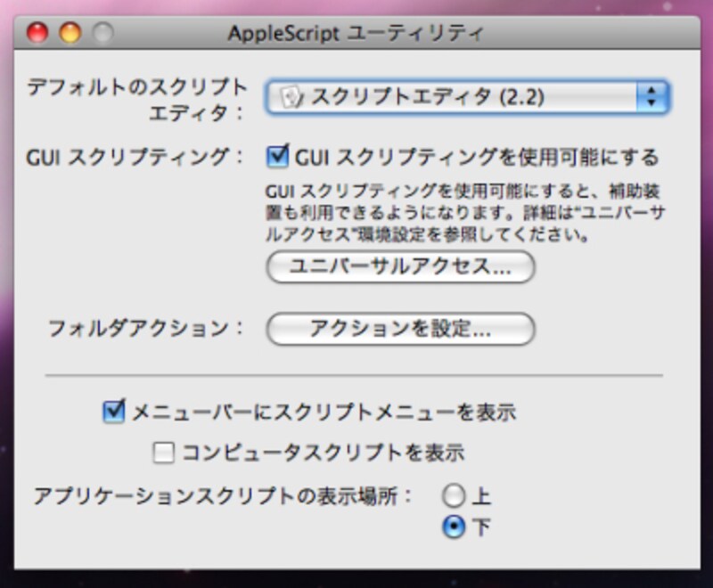Uncheck the GUI scripting checkbox

coord(277,154)
